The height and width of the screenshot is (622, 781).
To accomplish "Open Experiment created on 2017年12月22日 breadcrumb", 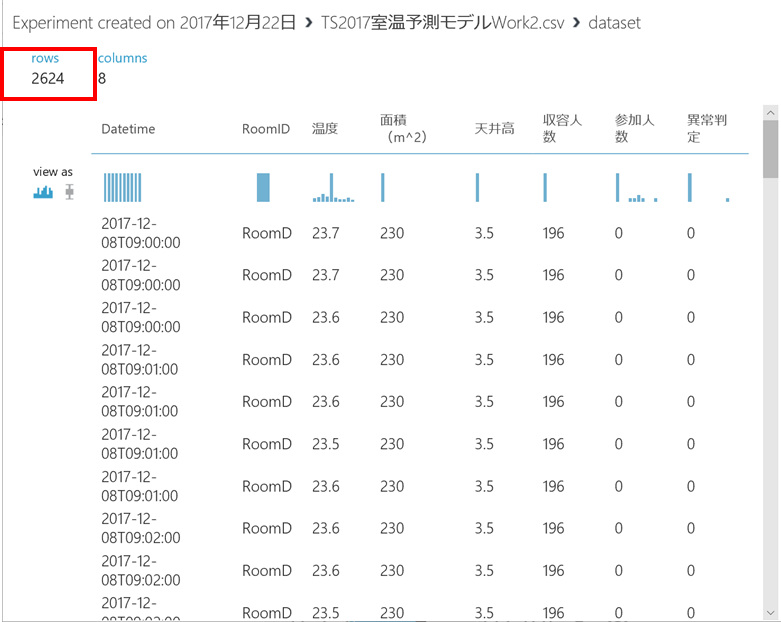I will click(x=154, y=23).
